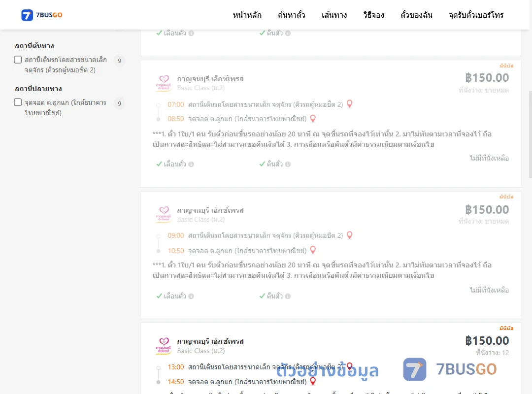Click คืนตั๋ว info icon on the 09:00 trip
This screenshot has width=532, height=394.
click(288, 296)
